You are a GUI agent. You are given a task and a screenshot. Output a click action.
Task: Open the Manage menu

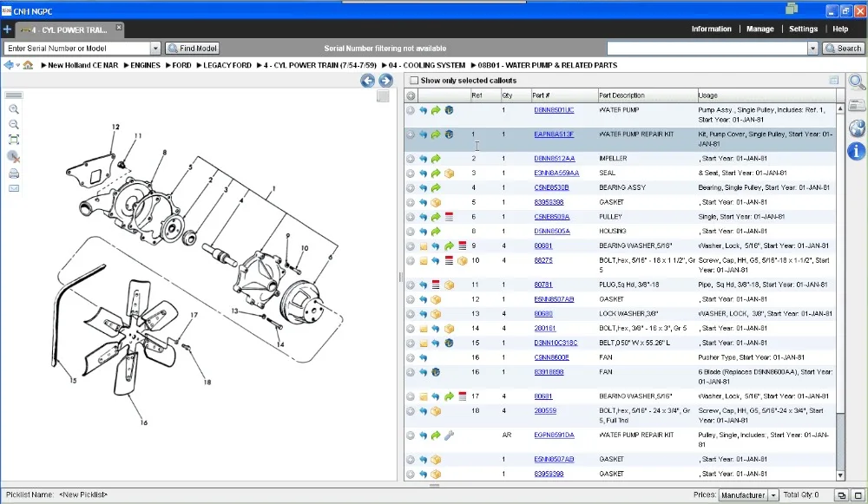pos(759,29)
